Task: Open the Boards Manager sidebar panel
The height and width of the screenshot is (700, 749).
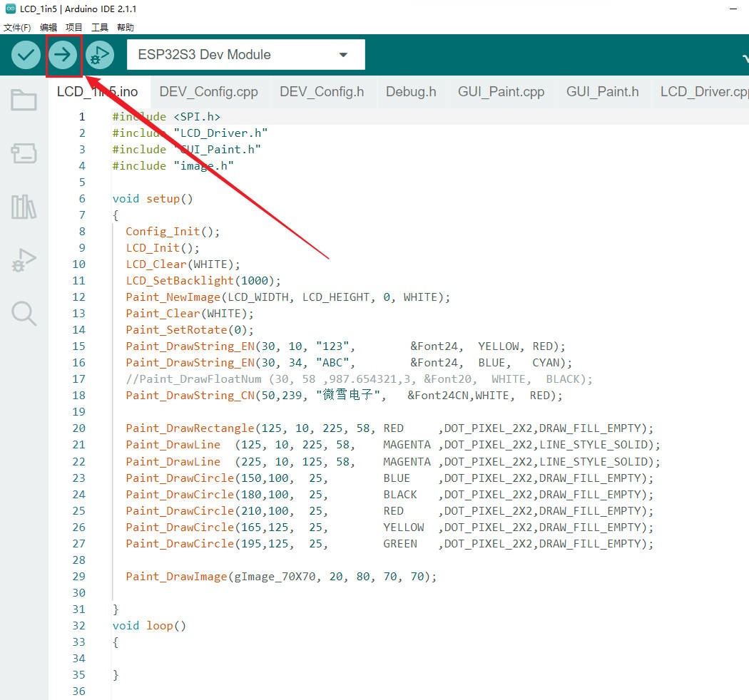Action: coord(24,153)
